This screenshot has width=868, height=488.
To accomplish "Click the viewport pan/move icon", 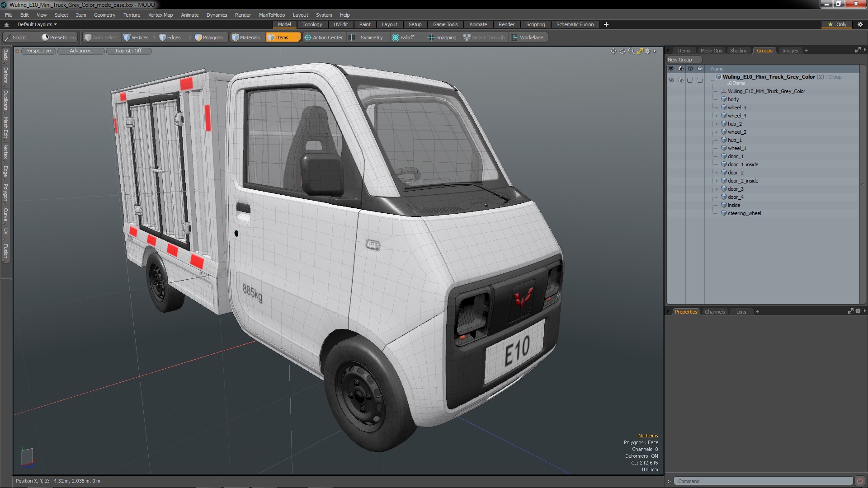I will pos(613,51).
